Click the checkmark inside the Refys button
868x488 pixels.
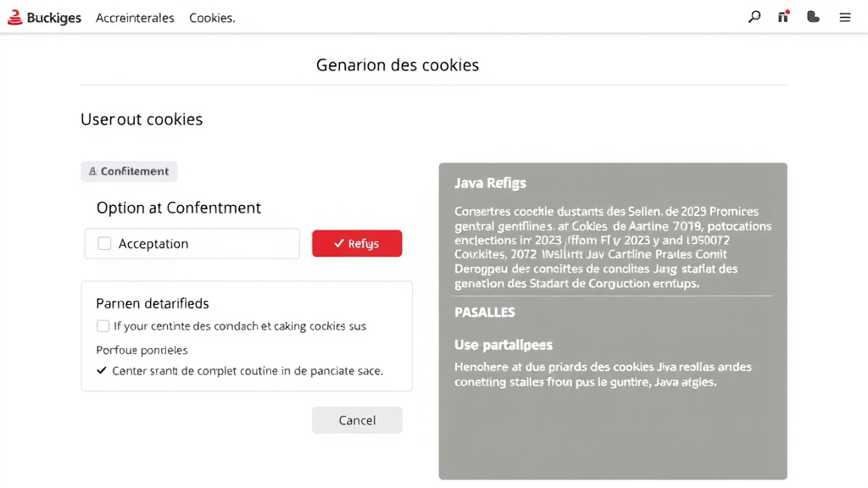tap(337, 243)
